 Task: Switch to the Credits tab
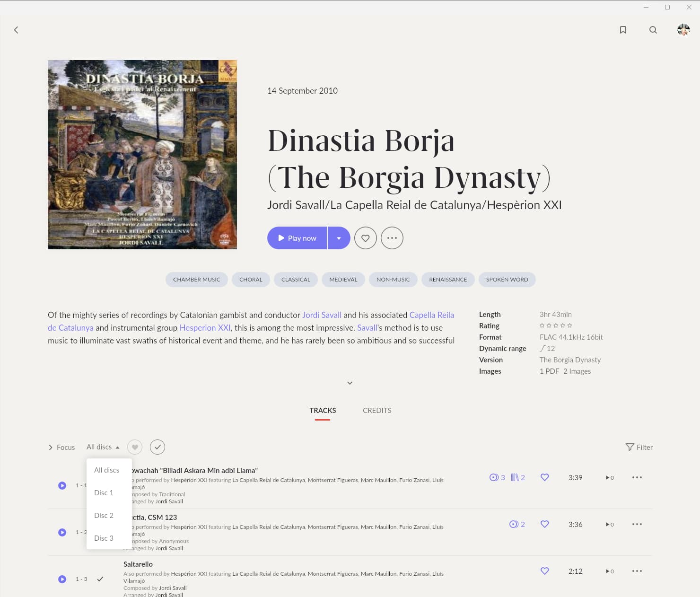(377, 410)
